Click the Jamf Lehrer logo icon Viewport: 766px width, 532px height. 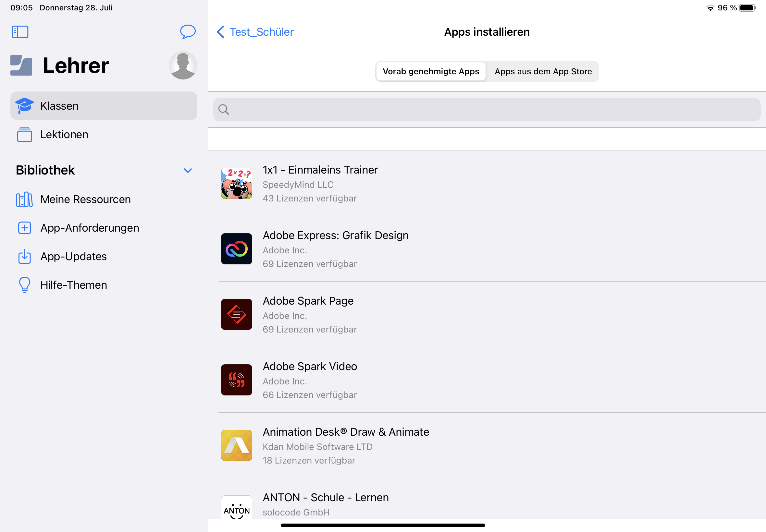(x=21, y=65)
